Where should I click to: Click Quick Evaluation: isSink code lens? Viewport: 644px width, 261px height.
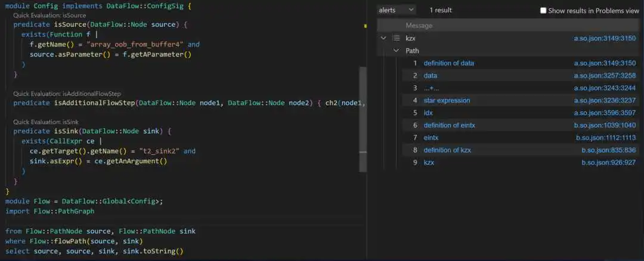point(45,122)
